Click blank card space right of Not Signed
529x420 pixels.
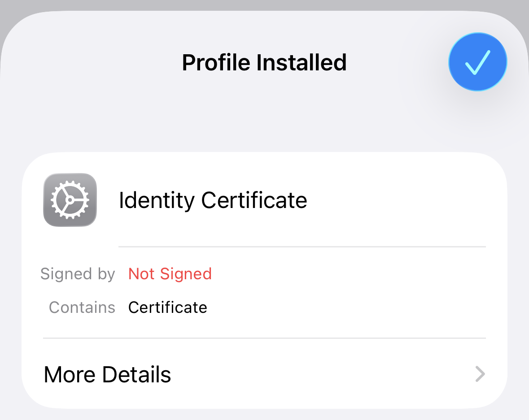click(350, 274)
